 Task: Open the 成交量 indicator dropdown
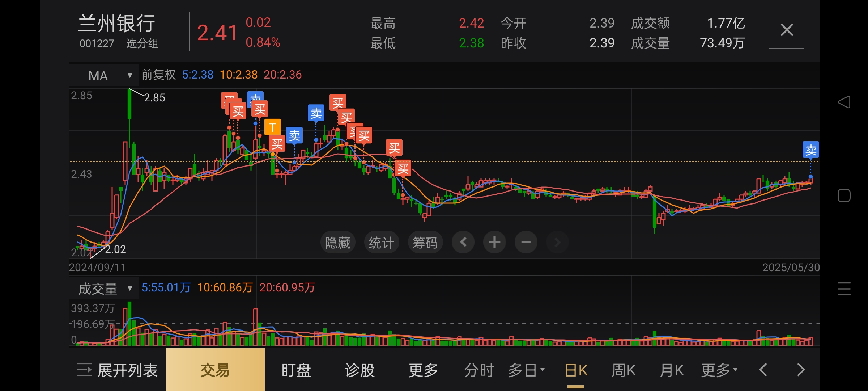pyautogui.click(x=104, y=288)
